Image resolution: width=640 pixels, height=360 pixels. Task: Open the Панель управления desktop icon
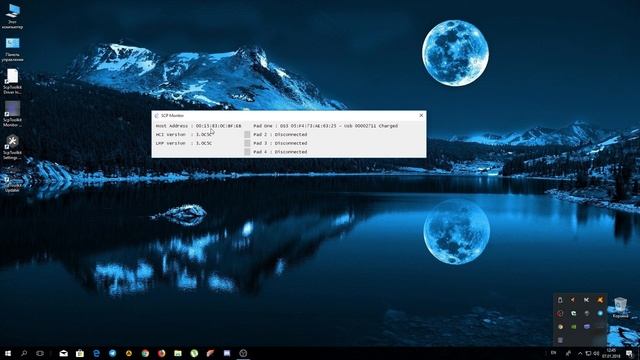click(x=13, y=49)
